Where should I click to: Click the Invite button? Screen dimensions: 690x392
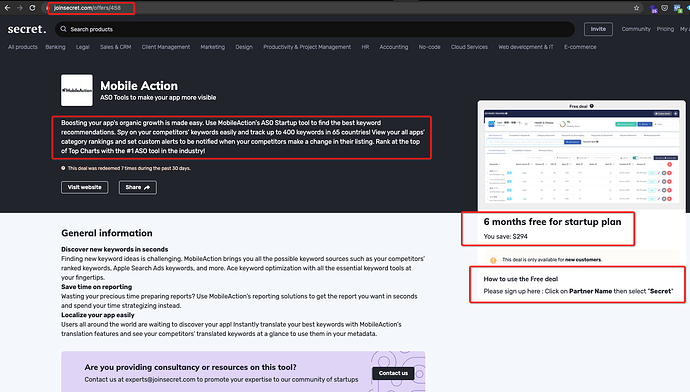tap(598, 29)
